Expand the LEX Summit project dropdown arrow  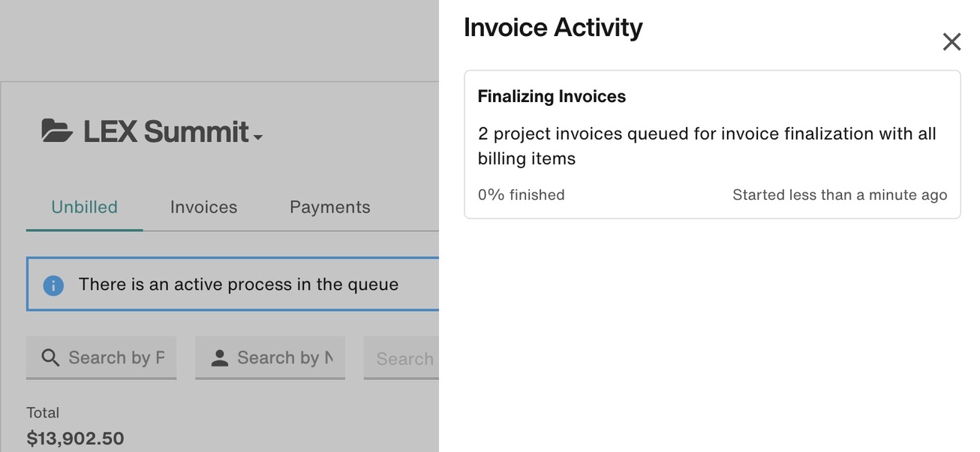(x=258, y=137)
